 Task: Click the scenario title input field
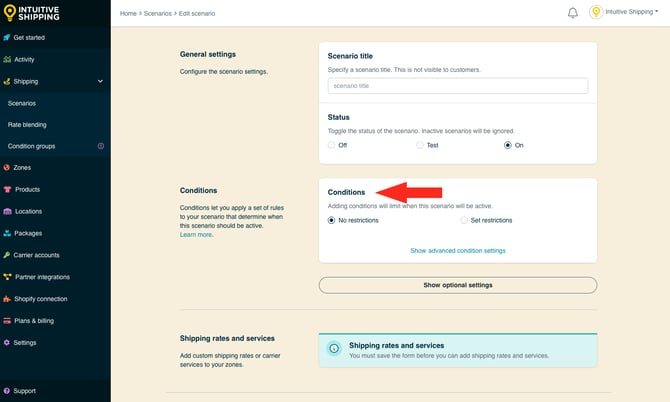coord(457,86)
